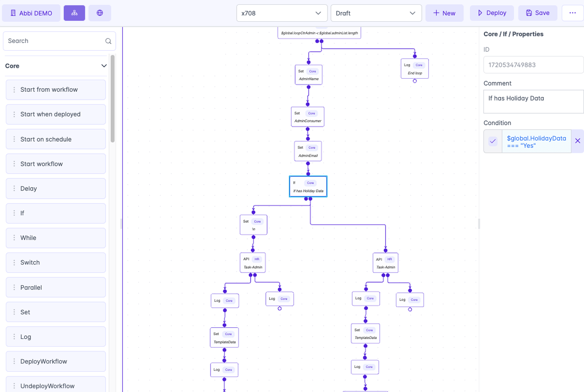Click the Comment text field
The image size is (584, 392).
pos(533,102)
